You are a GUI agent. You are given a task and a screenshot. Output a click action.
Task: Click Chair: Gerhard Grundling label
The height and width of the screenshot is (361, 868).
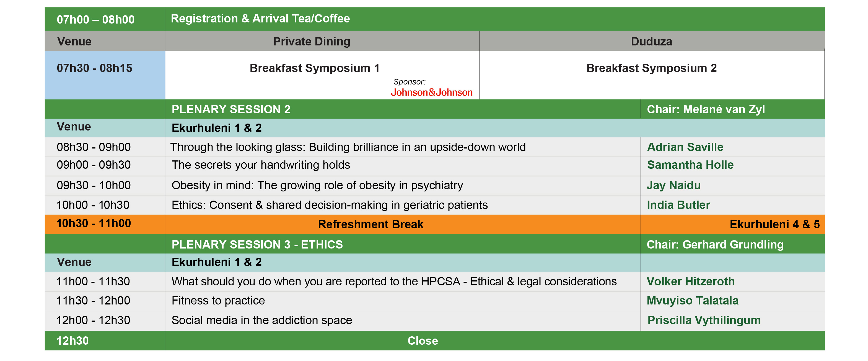pos(715,245)
